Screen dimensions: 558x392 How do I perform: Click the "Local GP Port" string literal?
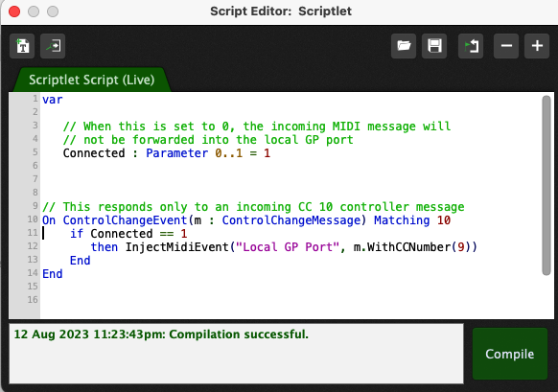[x=288, y=247]
